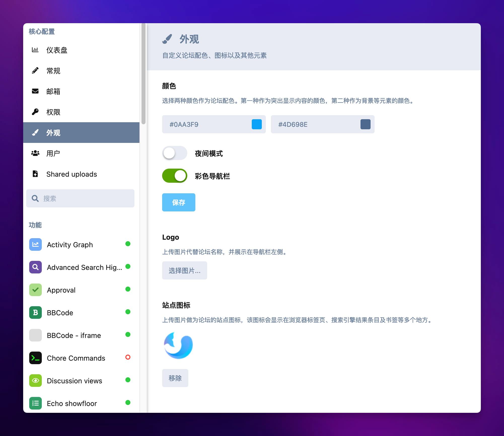Click the 核心配置 section heading
Screen dimensions: 504x436
pos(42,32)
